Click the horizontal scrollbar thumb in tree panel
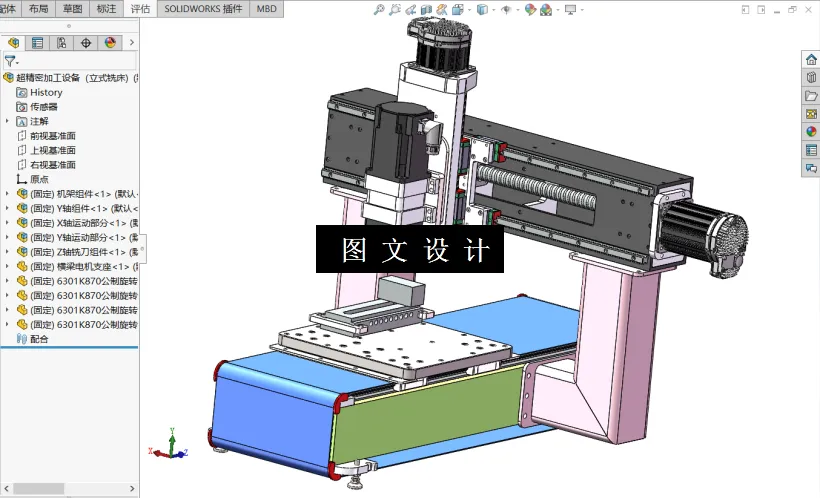This screenshot has height=498, width=820. coord(39,489)
